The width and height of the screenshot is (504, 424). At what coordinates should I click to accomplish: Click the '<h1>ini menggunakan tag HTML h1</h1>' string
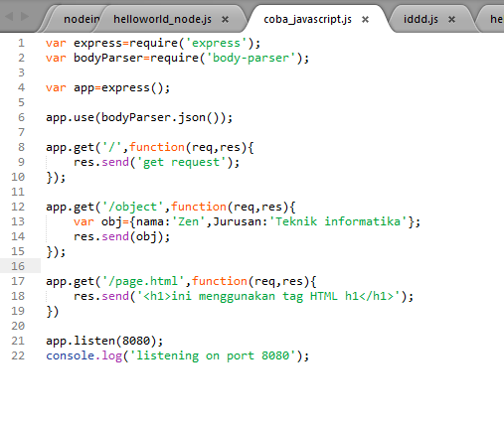(268, 296)
